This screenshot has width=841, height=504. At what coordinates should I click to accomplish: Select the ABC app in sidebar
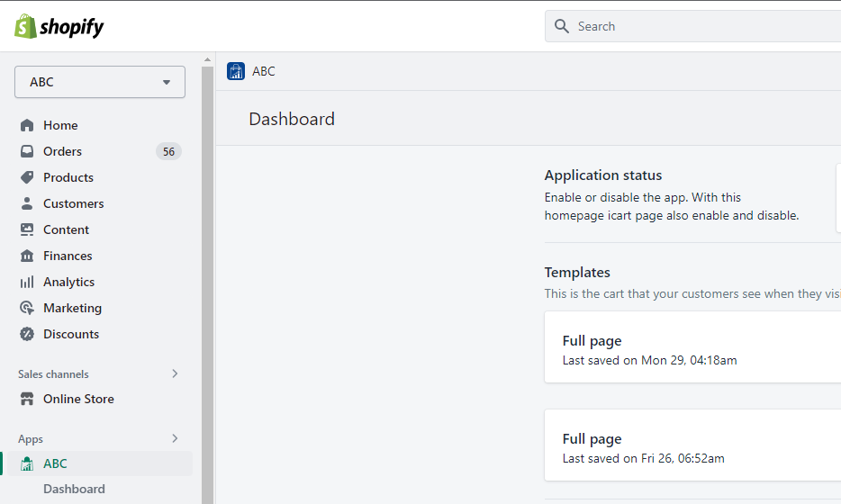100,463
